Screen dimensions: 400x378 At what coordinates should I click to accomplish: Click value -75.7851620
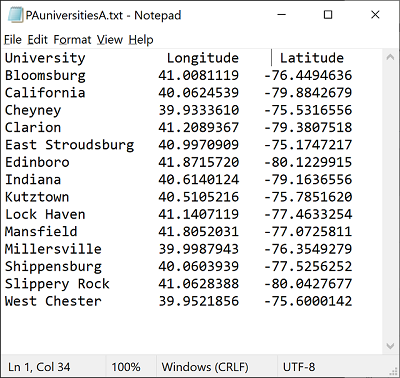click(x=308, y=197)
